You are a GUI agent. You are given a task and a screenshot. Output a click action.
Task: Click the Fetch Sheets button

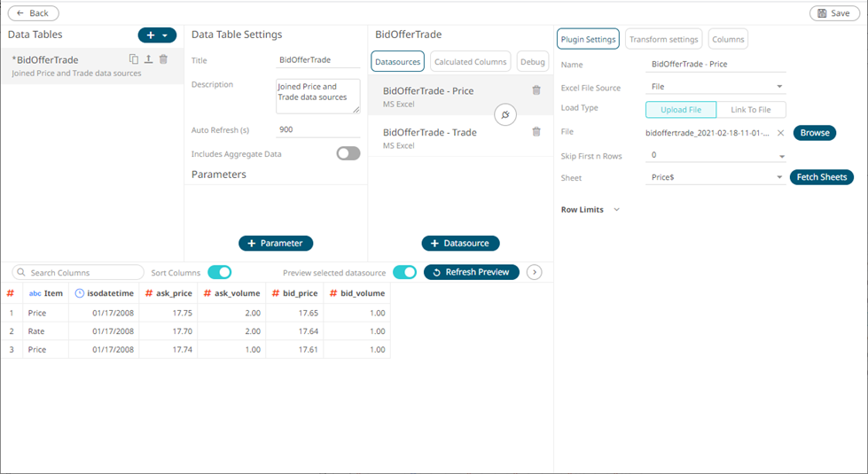pos(821,177)
